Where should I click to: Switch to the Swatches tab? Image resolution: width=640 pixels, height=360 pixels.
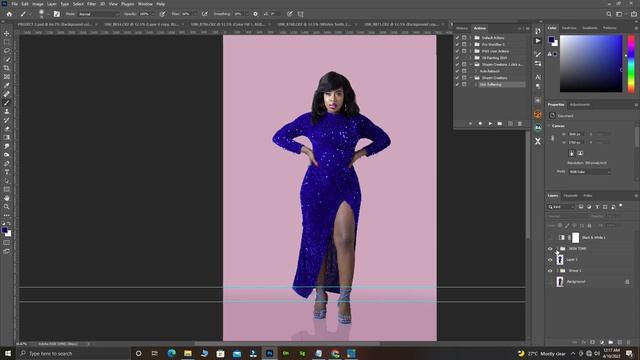[569, 28]
